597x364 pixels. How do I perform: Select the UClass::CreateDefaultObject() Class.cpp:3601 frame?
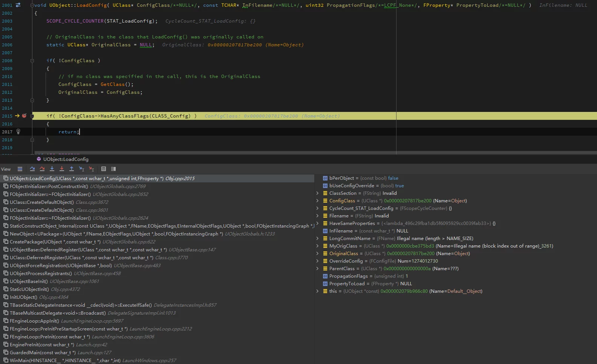coord(157,210)
